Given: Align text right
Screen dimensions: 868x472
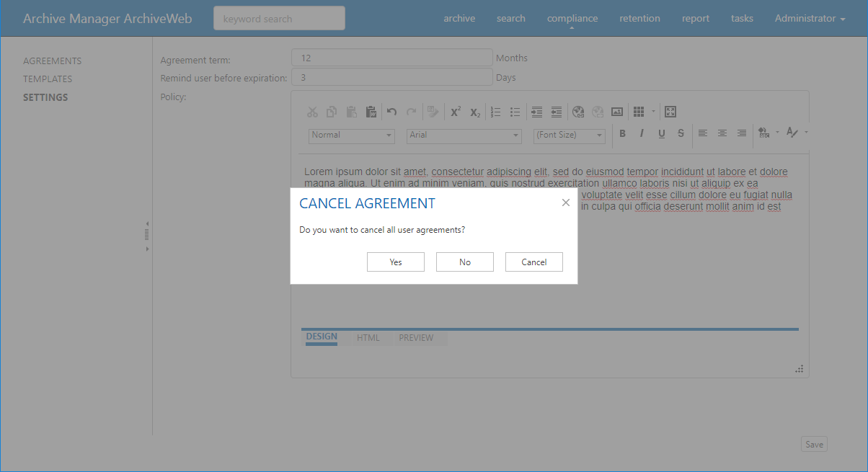Looking at the screenshot, I should click(x=742, y=133).
